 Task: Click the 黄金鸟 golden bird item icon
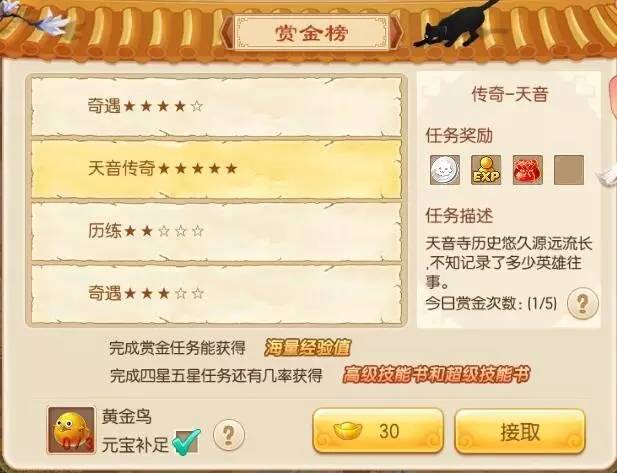coord(71,431)
